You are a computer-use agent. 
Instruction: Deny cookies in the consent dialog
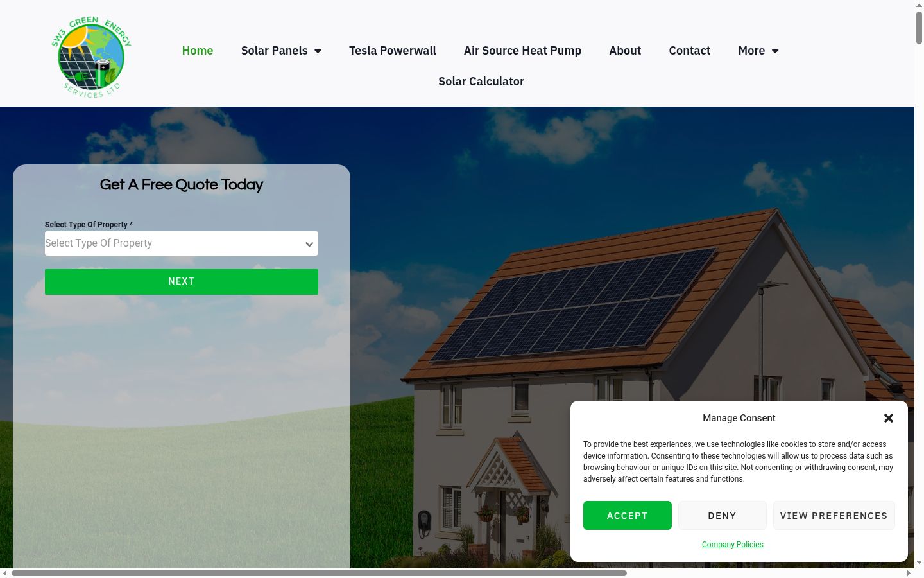723,516
